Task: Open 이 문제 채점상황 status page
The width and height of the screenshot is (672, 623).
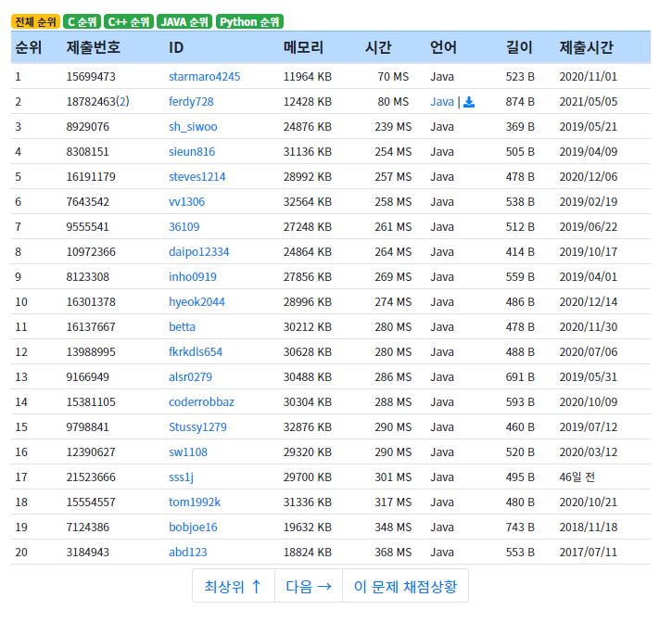Action: pos(405,587)
